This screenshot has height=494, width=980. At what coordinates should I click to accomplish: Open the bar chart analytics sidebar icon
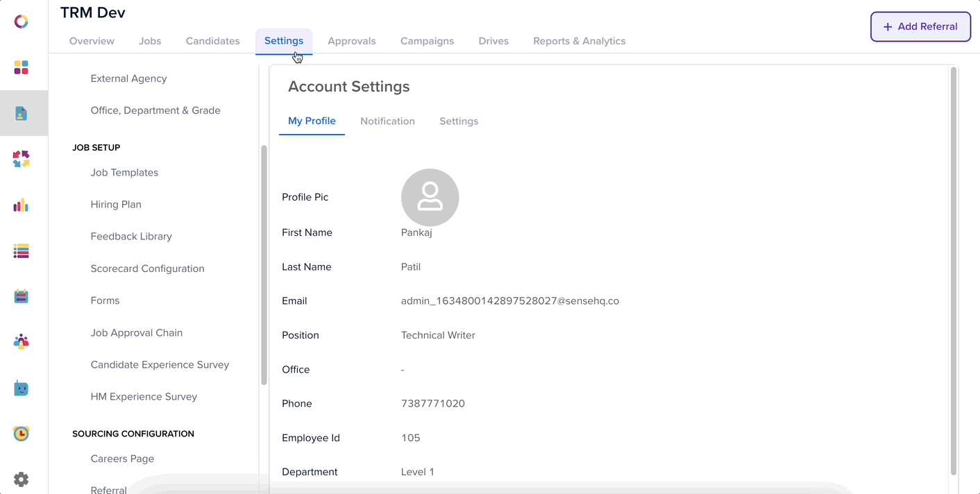point(21,205)
